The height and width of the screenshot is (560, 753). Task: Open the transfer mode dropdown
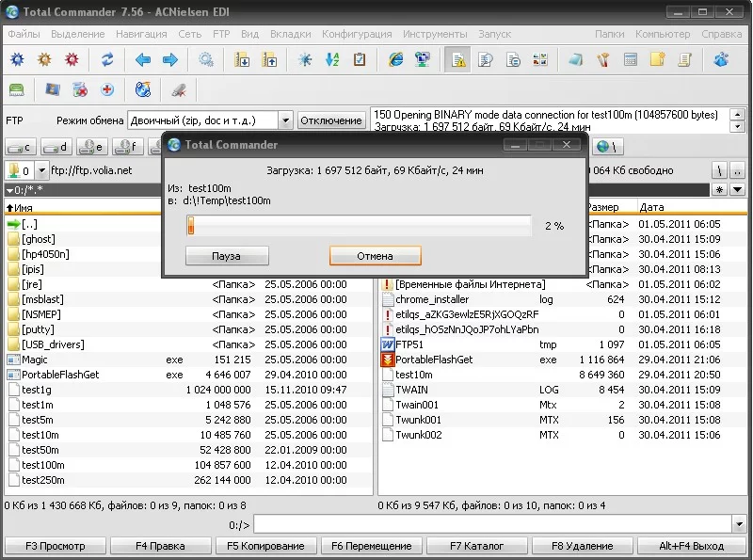click(x=285, y=120)
